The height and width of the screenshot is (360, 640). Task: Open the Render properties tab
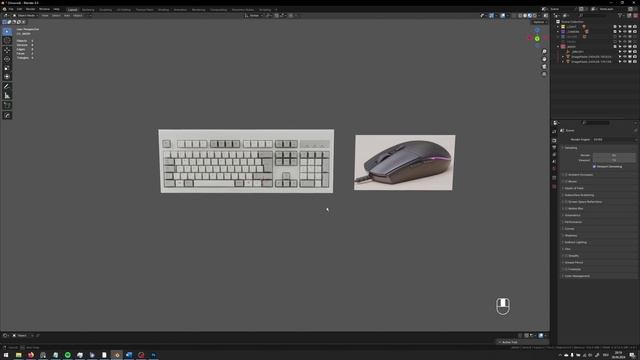click(554, 140)
